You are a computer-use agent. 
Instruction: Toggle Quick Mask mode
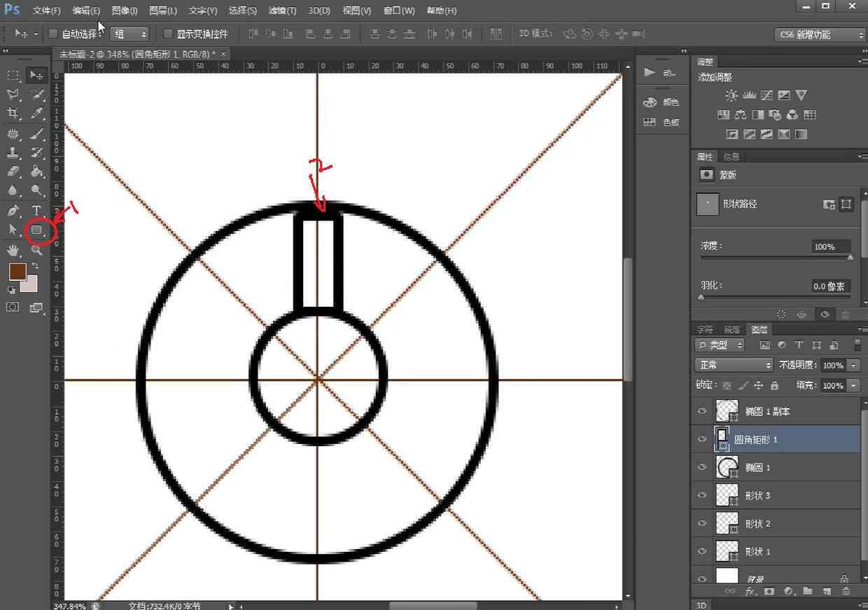pos(13,307)
